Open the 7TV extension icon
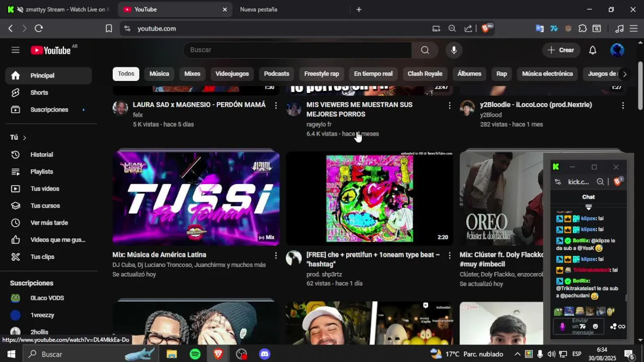 point(554,29)
